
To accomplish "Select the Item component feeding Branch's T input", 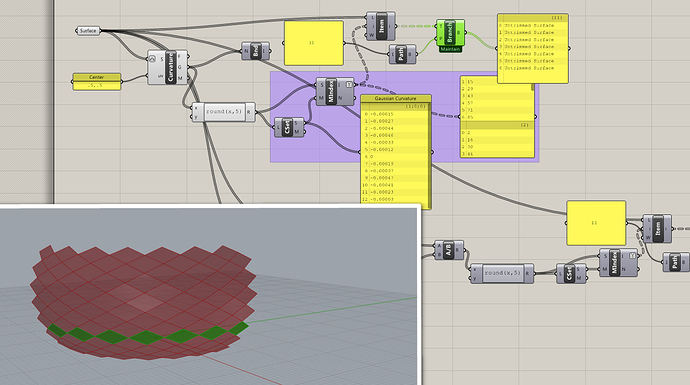I will [x=381, y=26].
